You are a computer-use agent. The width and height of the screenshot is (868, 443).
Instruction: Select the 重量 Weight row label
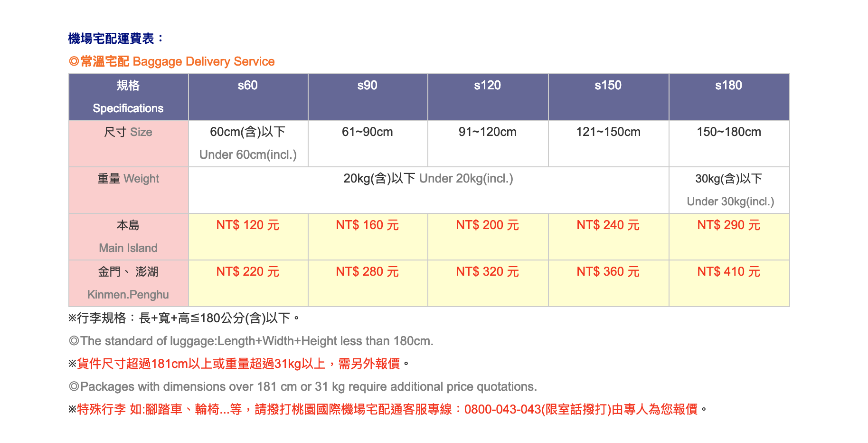point(128,190)
